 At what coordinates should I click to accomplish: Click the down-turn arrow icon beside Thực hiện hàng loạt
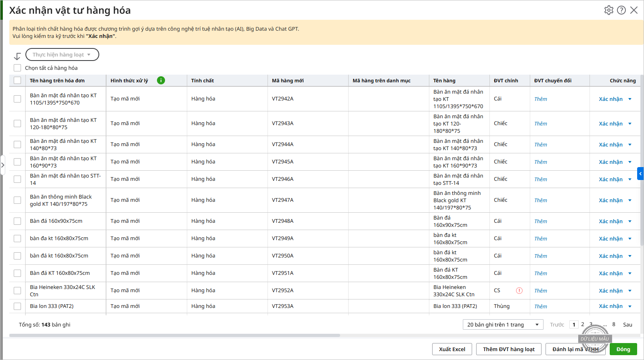click(x=17, y=56)
